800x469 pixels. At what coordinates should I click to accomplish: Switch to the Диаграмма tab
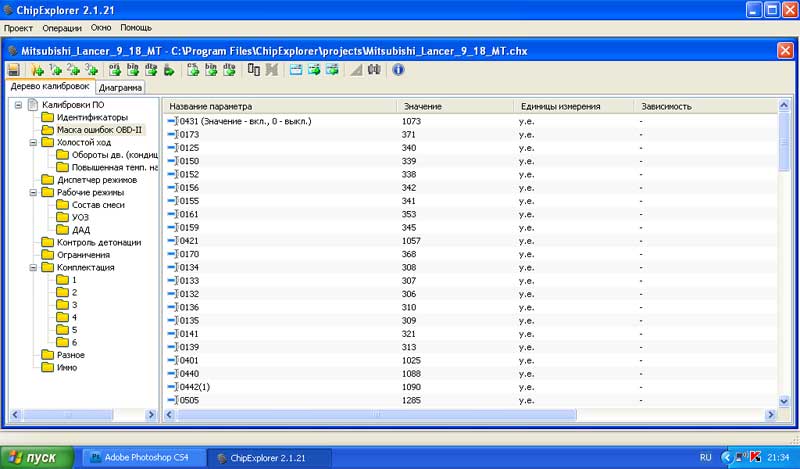pyautogui.click(x=119, y=88)
